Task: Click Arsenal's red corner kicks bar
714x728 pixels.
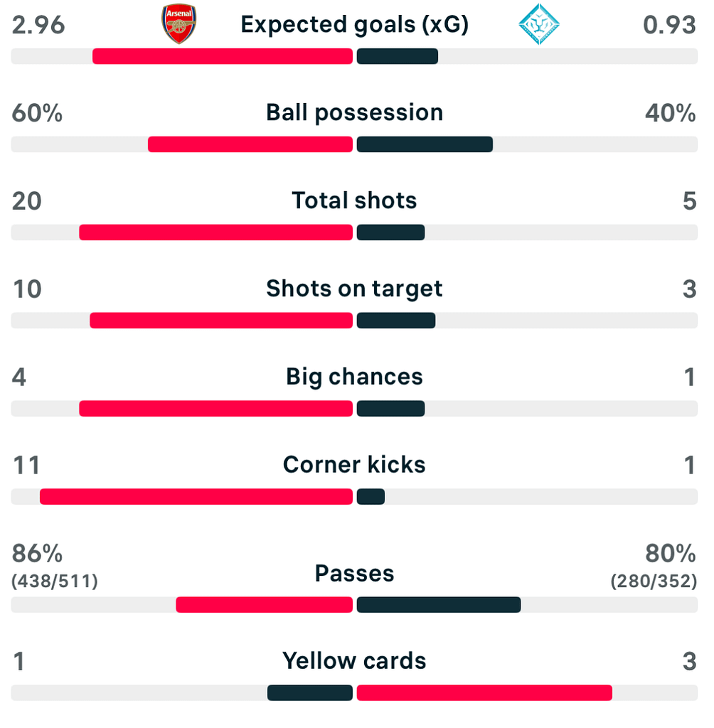Action: pos(196,496)
